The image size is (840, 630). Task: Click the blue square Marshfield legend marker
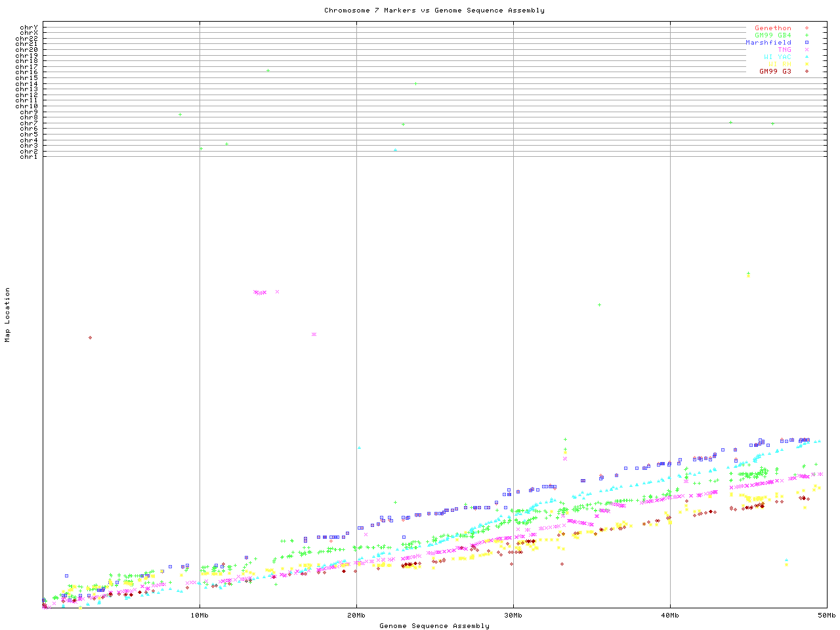click(x=807, y=43)
